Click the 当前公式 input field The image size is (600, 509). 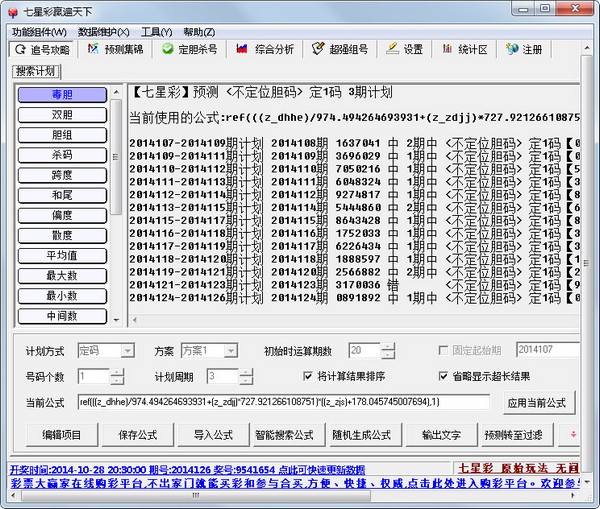pos(283,402)
